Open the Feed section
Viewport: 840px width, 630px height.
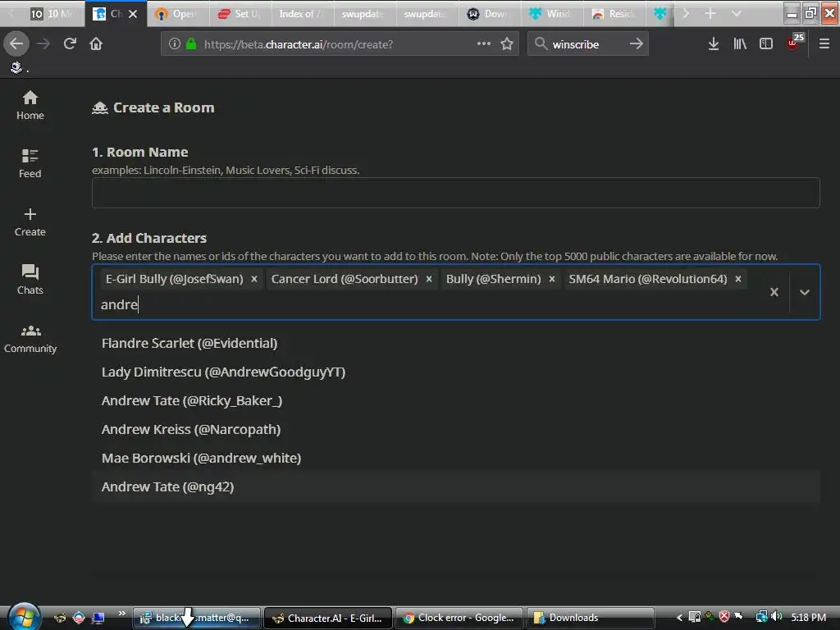coord(30,163)
